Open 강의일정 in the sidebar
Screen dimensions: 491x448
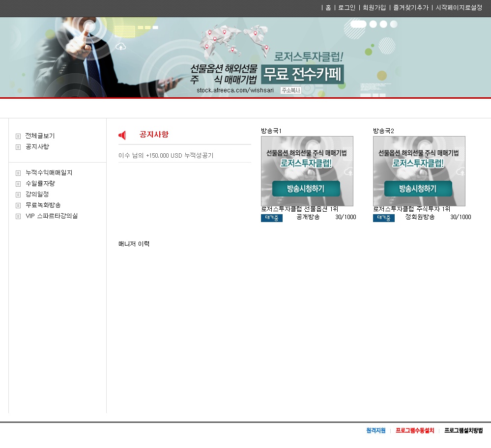[x=37, y=195]
